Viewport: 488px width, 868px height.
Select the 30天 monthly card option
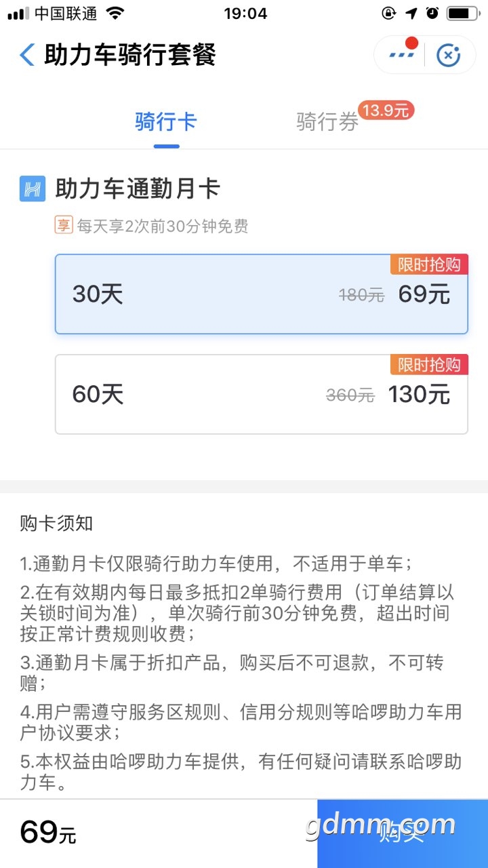pos(261,294)
